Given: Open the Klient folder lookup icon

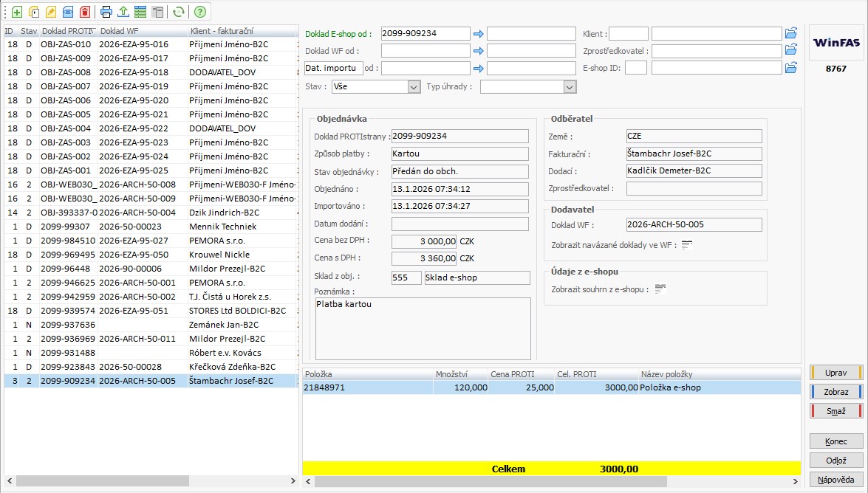Looking at the screenshot, I should click(x=791, y=33).
